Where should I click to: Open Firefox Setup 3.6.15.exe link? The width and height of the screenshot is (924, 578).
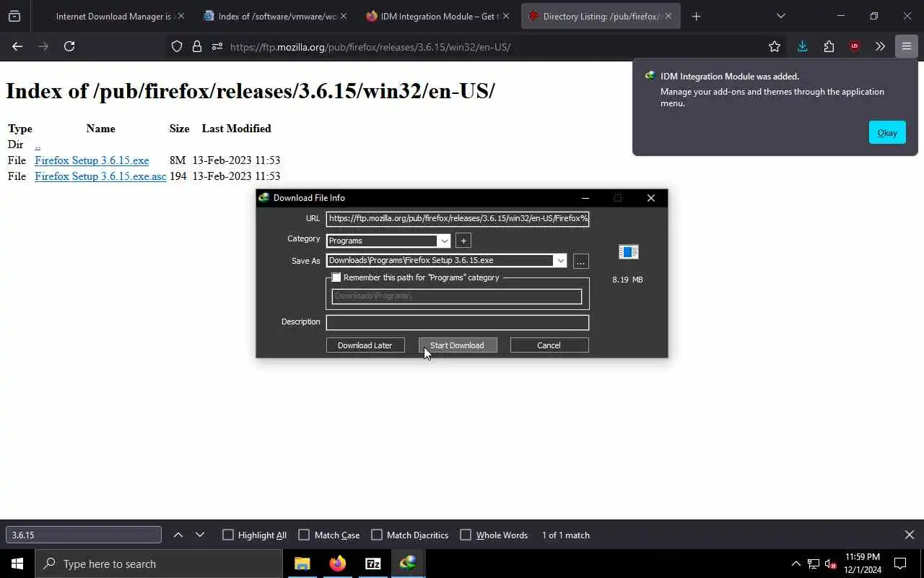click(x=92, y=160)
